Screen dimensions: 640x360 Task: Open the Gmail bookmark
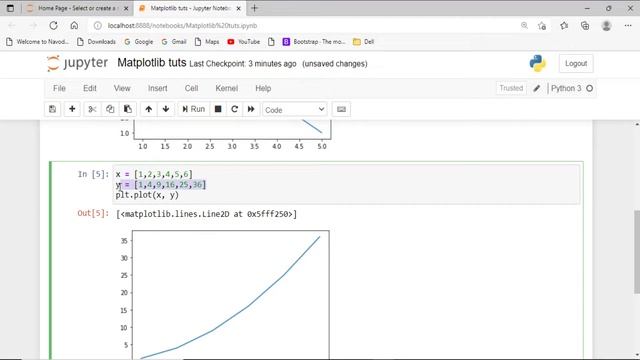coord(174,42)
